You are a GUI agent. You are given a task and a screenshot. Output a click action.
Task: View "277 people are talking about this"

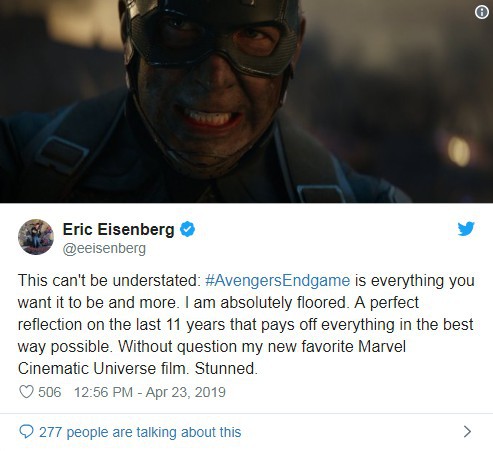coord(140,432)
